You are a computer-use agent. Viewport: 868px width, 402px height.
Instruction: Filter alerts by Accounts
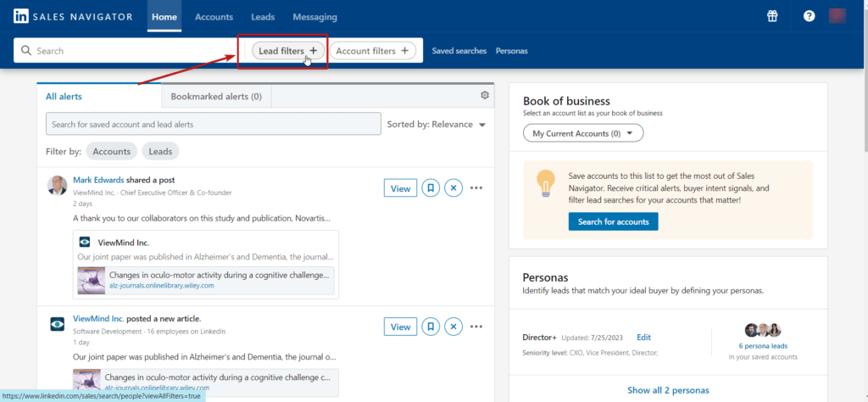tap(111, 151)
